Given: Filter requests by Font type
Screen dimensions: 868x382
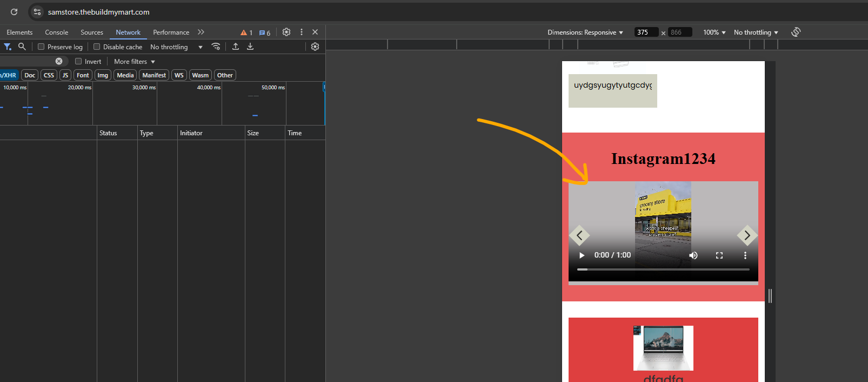Looking at the screenshot, I should tap(83, 75).
